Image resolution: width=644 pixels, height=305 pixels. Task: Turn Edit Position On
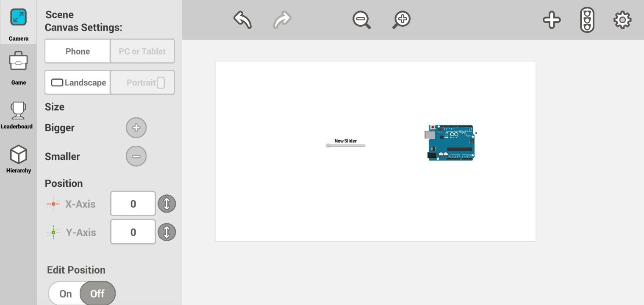click(65, 294)
